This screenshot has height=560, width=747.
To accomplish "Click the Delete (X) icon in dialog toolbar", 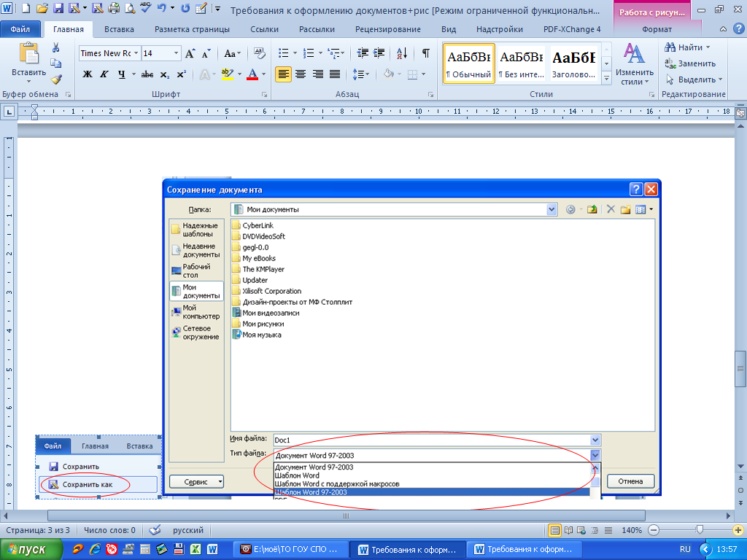I will [x=611, y=209].
